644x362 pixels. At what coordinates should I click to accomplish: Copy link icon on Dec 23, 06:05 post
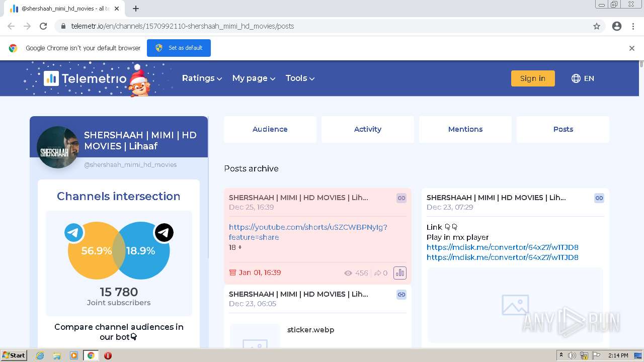[401, 295]
